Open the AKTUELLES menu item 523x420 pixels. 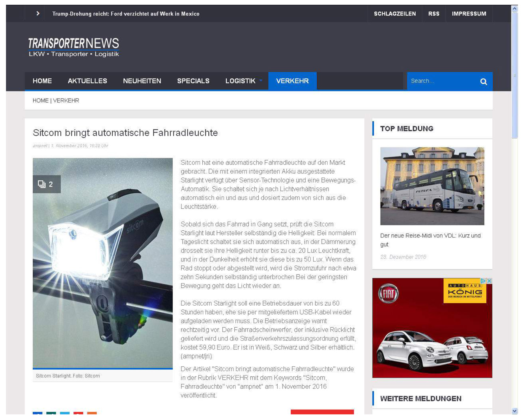click(87, 81)
